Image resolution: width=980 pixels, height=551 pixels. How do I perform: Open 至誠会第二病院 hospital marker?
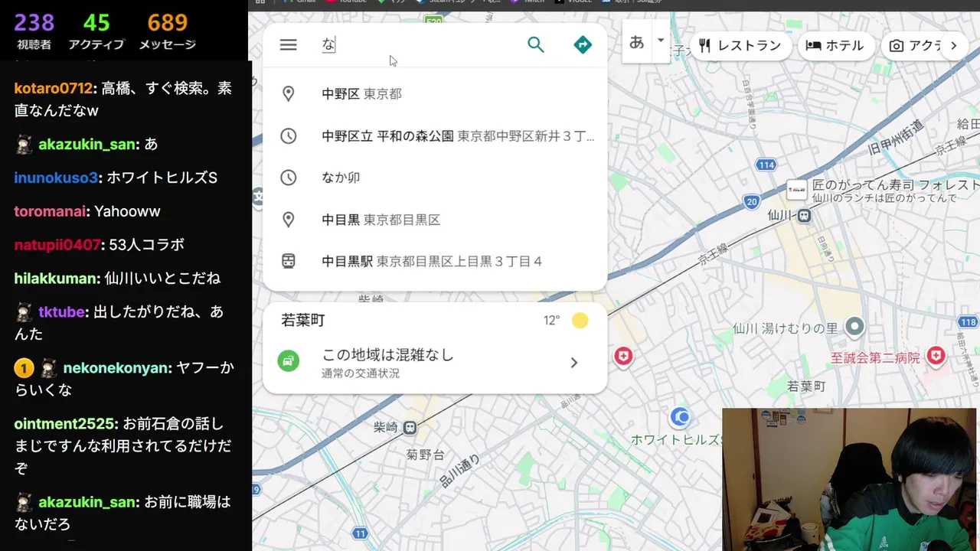coord(936,356)
